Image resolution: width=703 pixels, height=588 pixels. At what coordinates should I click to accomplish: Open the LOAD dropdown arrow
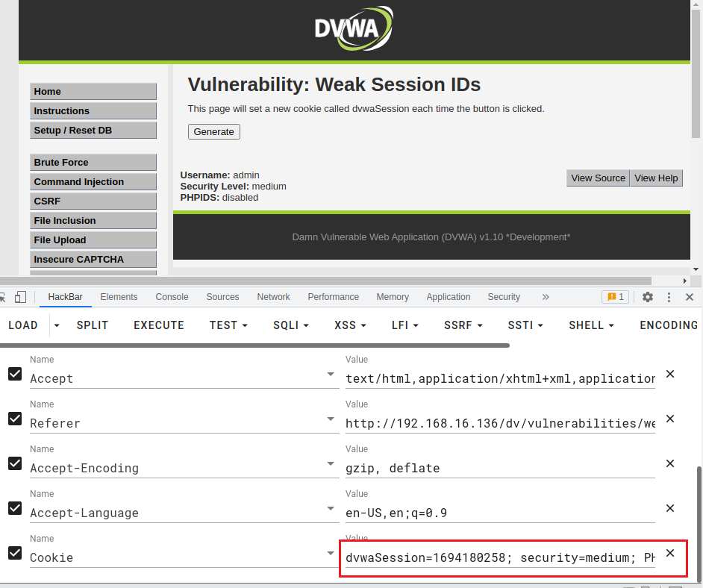click(57, 325)
